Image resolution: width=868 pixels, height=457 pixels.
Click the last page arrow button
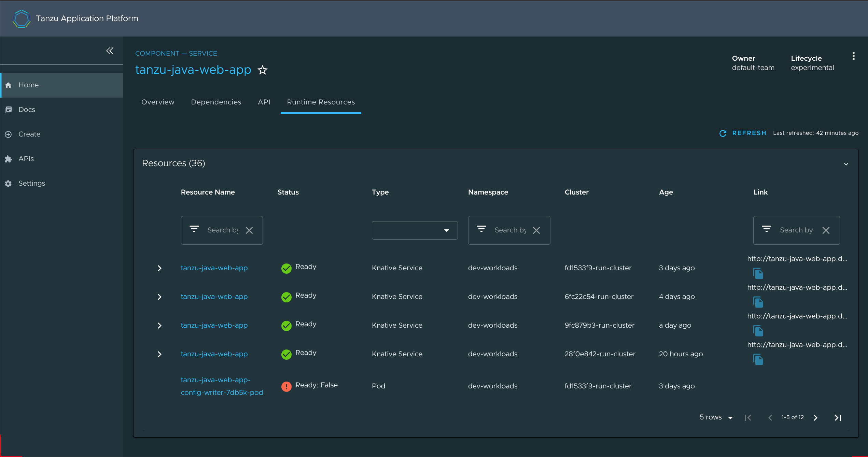point(838,418)
